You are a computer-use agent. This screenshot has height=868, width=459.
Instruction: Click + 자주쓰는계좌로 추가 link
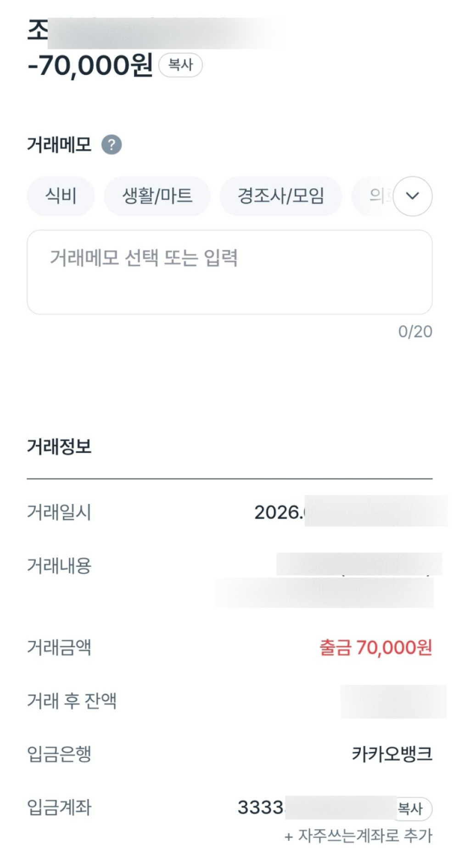(358, 836)
